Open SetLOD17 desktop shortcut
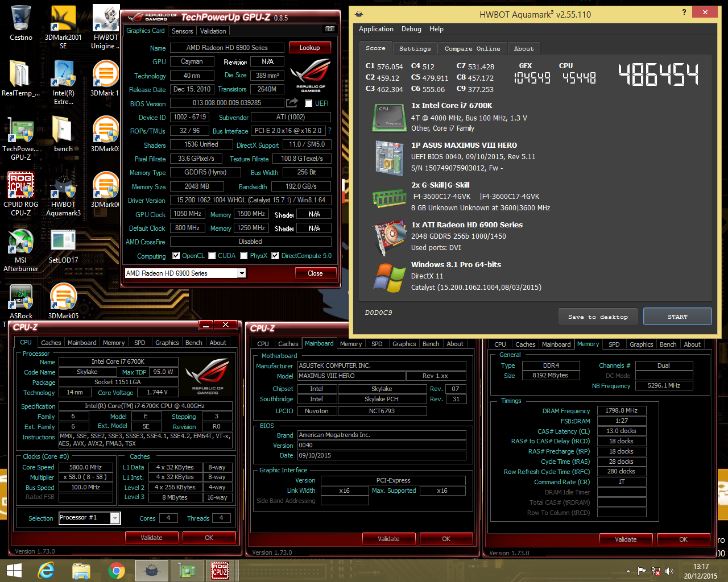The image size is (728, 582). coord(63,246)
